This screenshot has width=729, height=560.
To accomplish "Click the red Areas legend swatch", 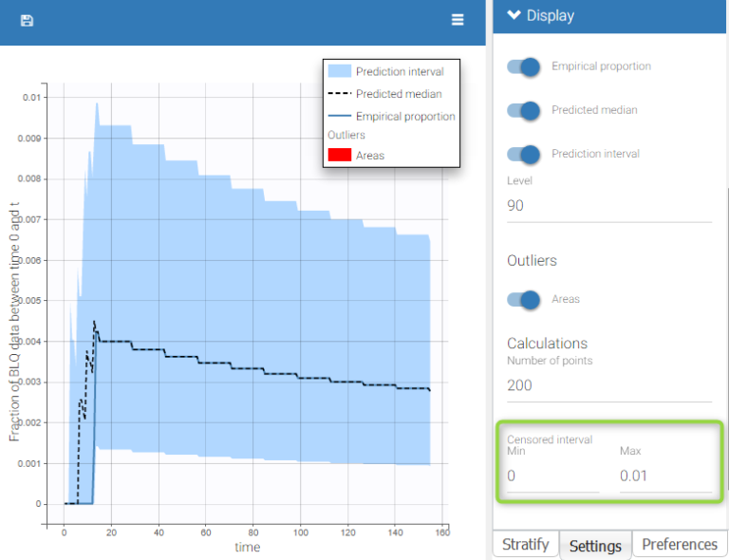I will [x=339, y=155].
